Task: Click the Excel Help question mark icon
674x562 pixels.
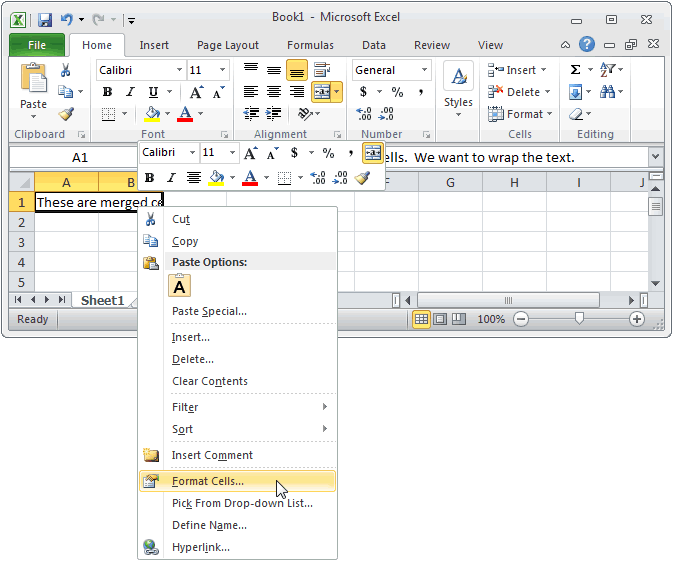Action: click(x=587, y=44)
